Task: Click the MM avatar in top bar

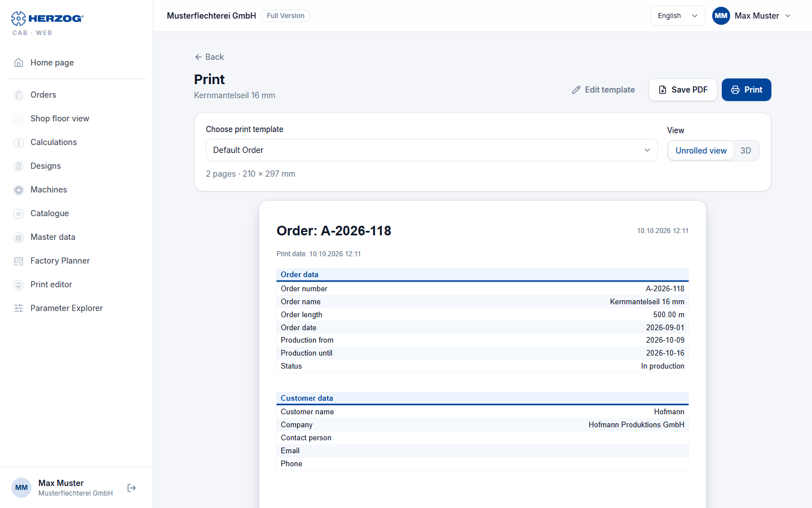Action: [x=721, y=16]
